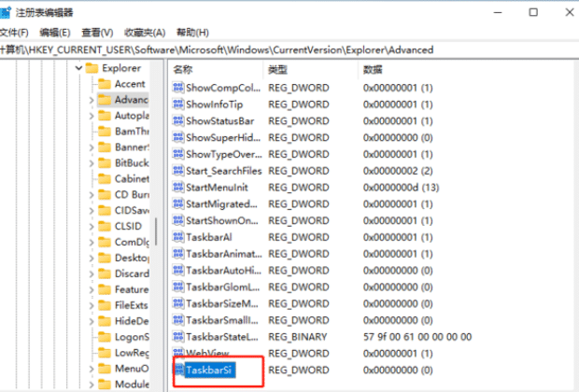Click the Registry Editor title bar icon

point(6,12)
